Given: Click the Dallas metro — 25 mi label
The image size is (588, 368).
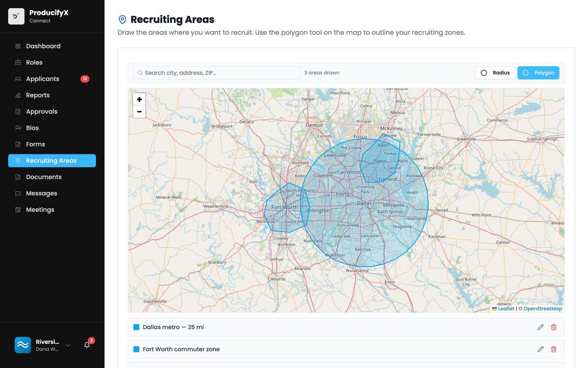Looking at the screenshot, I should pyautogui.click(x=173, y=327).
